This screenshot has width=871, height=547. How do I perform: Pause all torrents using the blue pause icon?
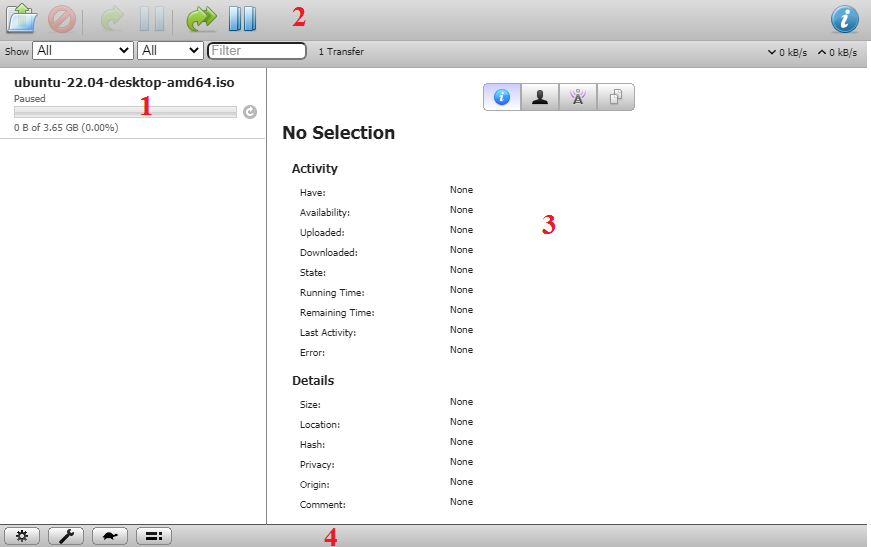click(242, 19)
